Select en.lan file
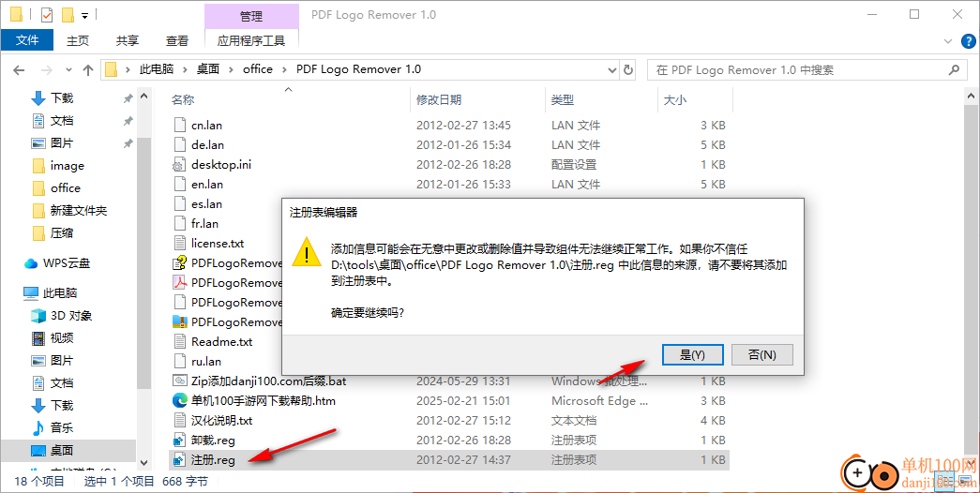Viewport: 980px width, 493px height. pos(207,185)
